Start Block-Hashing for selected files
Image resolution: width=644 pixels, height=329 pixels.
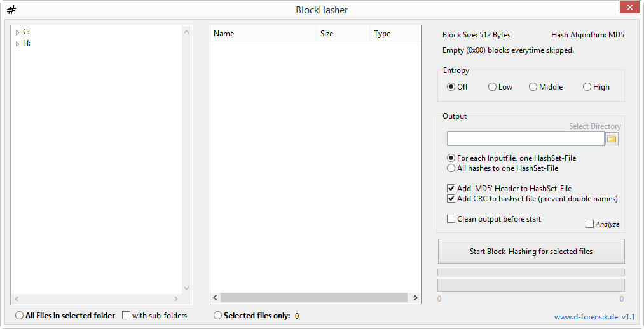(531, 251)
